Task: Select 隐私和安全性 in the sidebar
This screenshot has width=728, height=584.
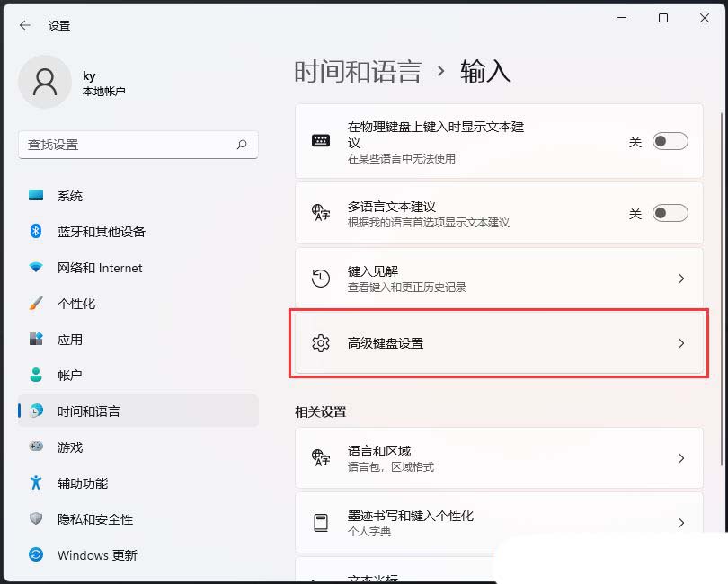Action: click(x=95, y=519)
